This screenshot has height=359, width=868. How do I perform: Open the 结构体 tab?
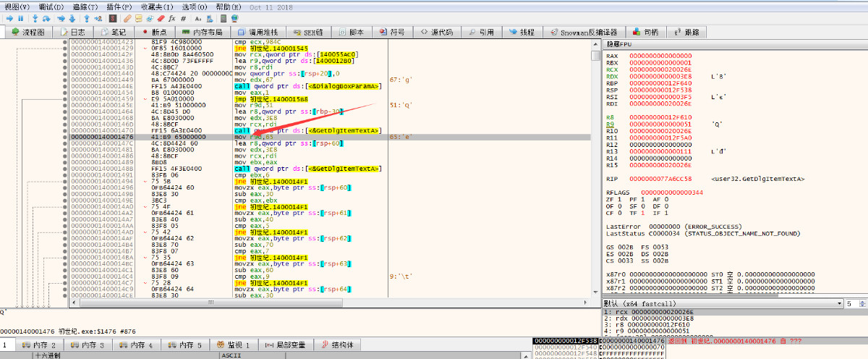pyautogui.click(x=336, y=345)
